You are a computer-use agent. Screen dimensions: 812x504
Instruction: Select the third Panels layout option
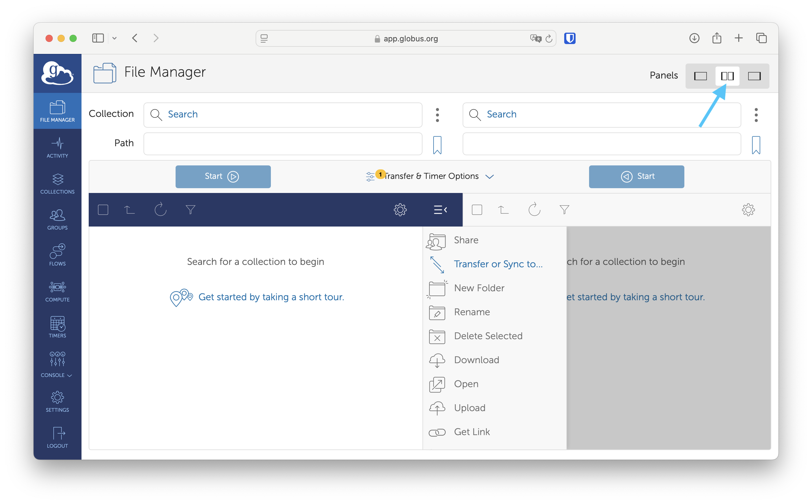click(x=754, y=76)
